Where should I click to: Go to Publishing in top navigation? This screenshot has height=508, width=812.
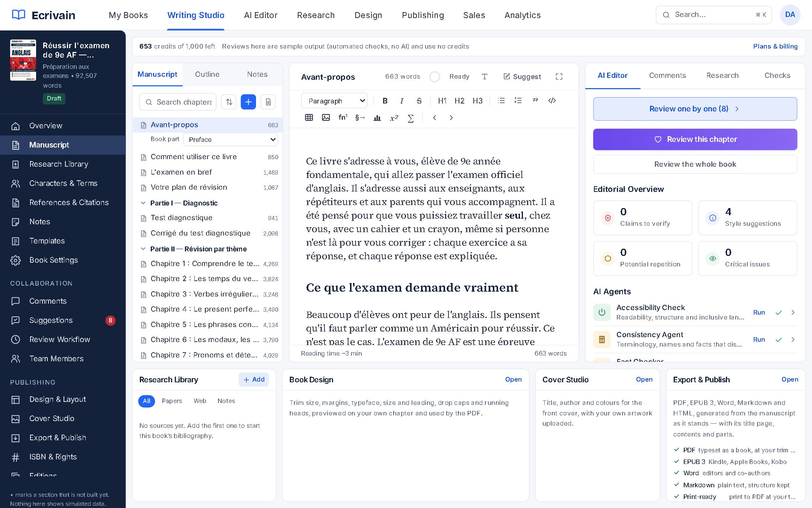[423, 15]
